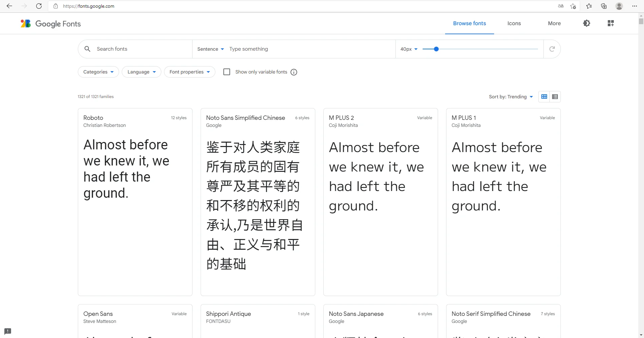Open Noto Serif Simplified Chinese card
The image size is (644, 338).
(x=503, y=321)
